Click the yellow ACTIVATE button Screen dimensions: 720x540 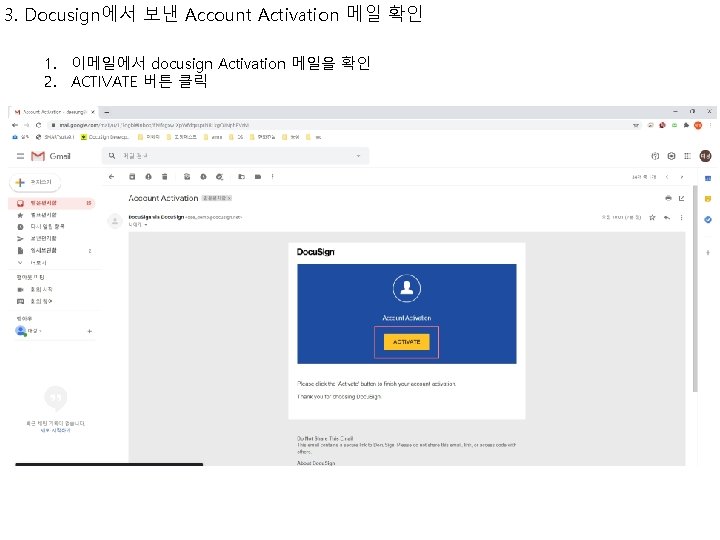pyautogui.click(x=406, y=342)
